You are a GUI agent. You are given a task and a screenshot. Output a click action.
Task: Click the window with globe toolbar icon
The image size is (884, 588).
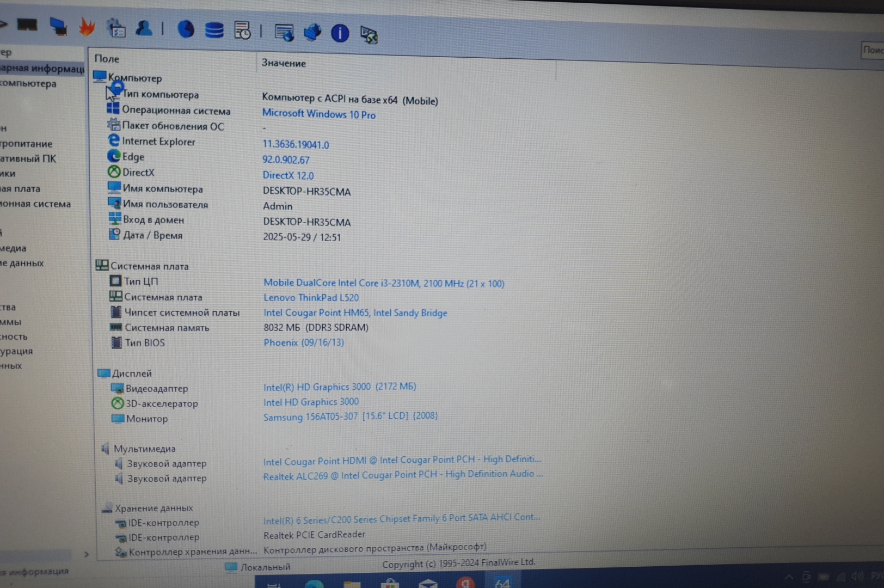(x=284, y=32)
